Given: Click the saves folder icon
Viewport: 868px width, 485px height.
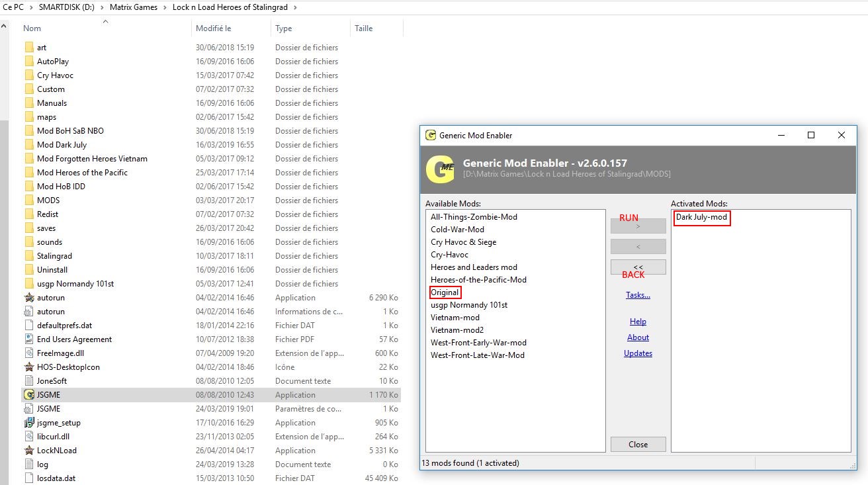Looking at the screenshot, I should 28,228.
